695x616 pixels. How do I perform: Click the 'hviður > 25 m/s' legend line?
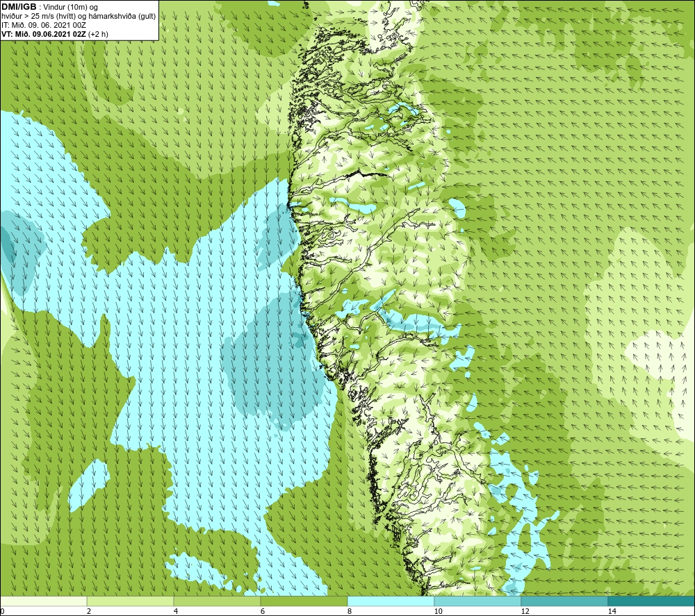tap(79, 17)
